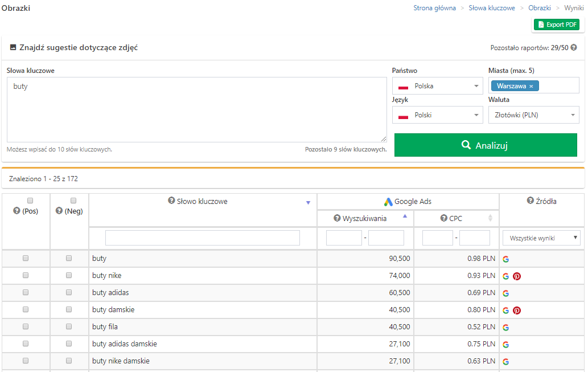Navigate to Strona główna breadcrumb

pos(434,8)
